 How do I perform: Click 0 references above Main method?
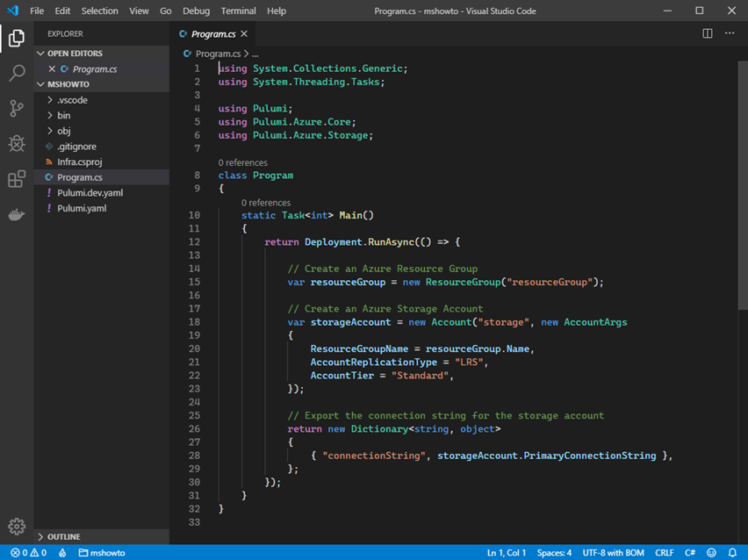(x=266, y=203)
